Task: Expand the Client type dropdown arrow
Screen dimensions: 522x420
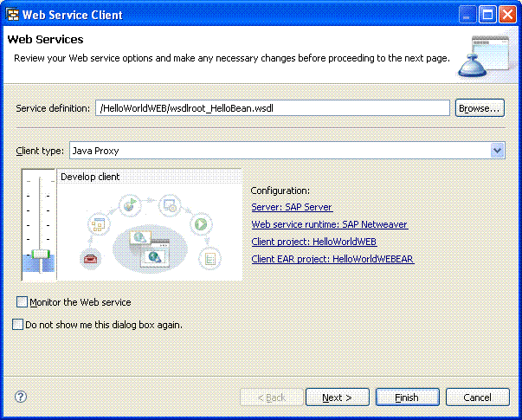Action: click(497, 151)
